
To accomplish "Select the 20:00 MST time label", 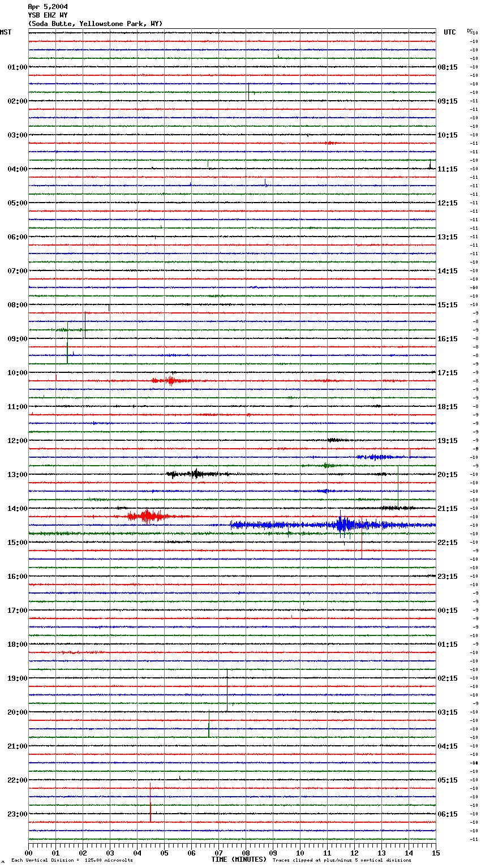I will click(x=17, y=712).
